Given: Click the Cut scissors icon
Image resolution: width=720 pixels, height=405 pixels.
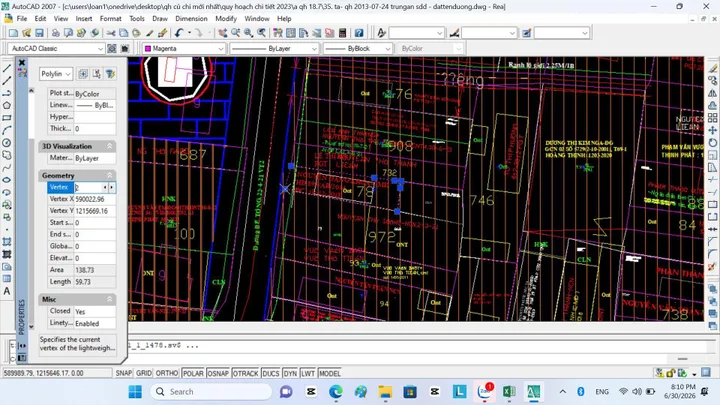Looking at the screenshot, I should 111,33.
